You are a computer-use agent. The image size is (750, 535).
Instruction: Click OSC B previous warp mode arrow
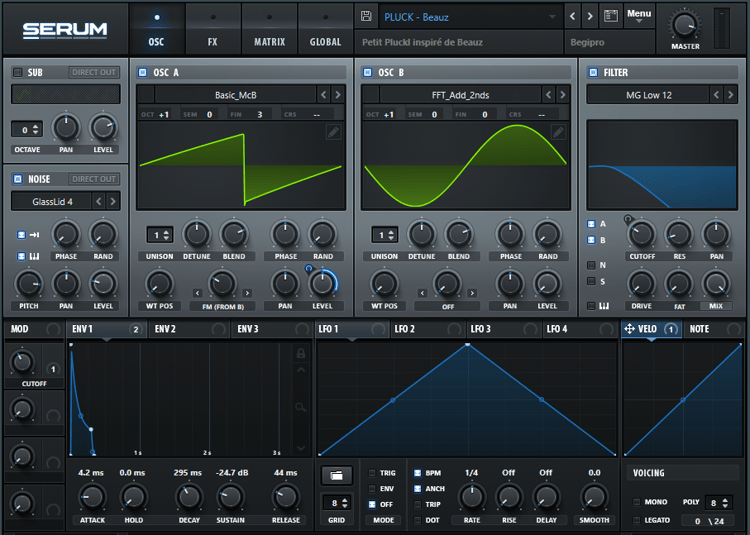tap(422, 293)
